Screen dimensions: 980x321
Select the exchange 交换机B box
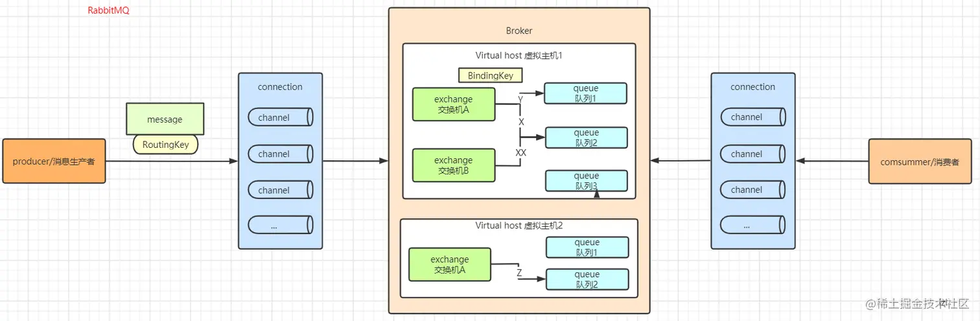454,165
